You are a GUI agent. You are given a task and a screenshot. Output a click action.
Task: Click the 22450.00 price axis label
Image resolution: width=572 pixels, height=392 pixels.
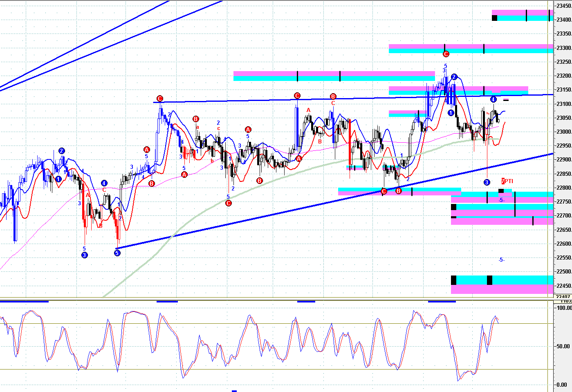(564, 285)
